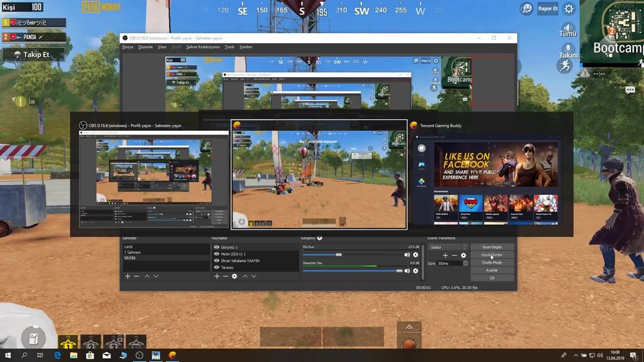This screenshot has width=644, height=362.
Task: Open source properties gear in Kaynaklar
Action: coord(234,276)
